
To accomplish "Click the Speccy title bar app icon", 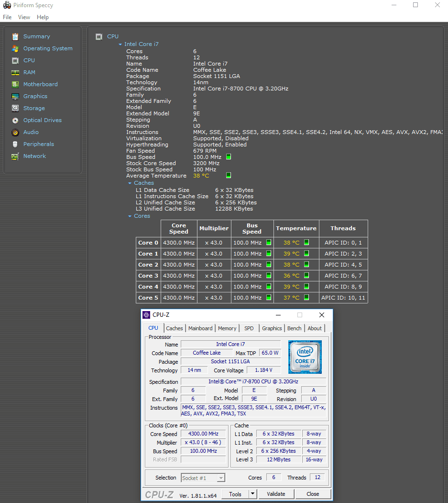I will [x=7, y=5].
